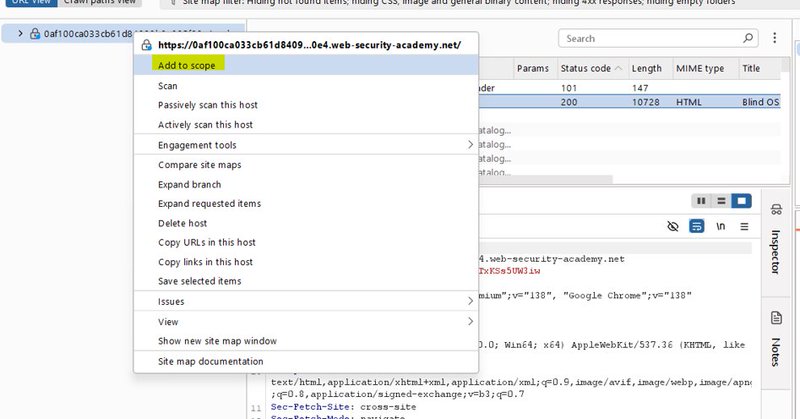Switch to combined view layout icon
The image size is (800, 419).
(x=741, y=201)
